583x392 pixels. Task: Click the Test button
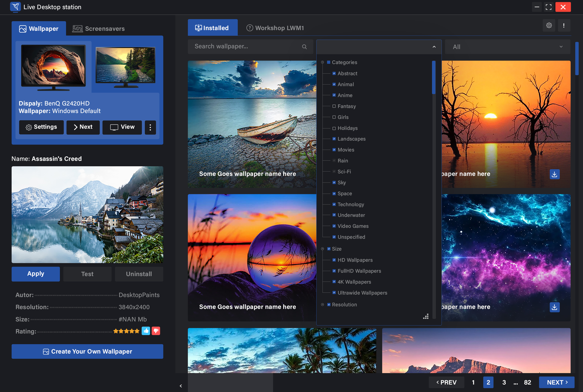(87, 274)
